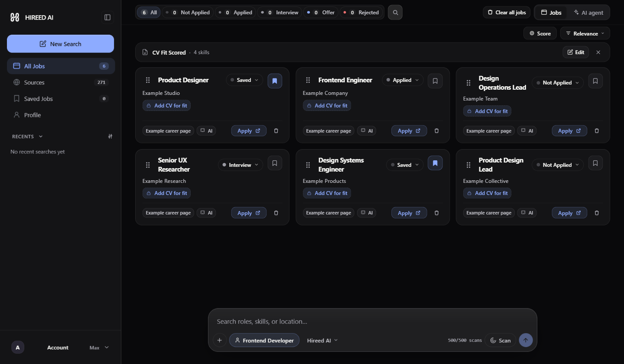This screenshot has width=624, height=364.
Task: Click Clear all jobs button
Action: 507,13
